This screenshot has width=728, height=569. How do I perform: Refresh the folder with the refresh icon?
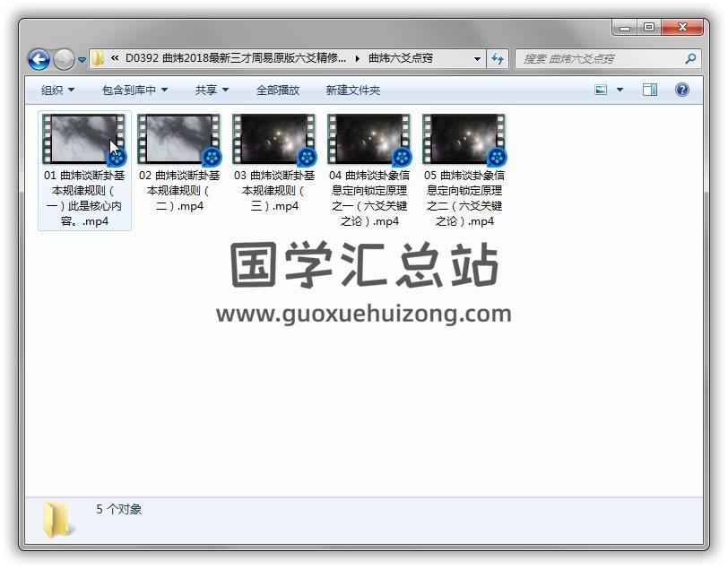point(498,59)
